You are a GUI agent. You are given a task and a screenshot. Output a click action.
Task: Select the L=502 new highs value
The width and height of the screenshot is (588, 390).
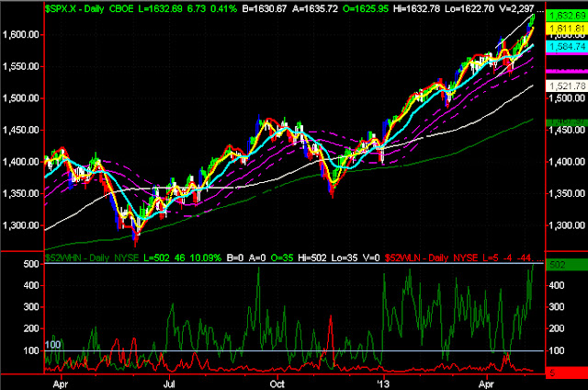coord(156,258)
